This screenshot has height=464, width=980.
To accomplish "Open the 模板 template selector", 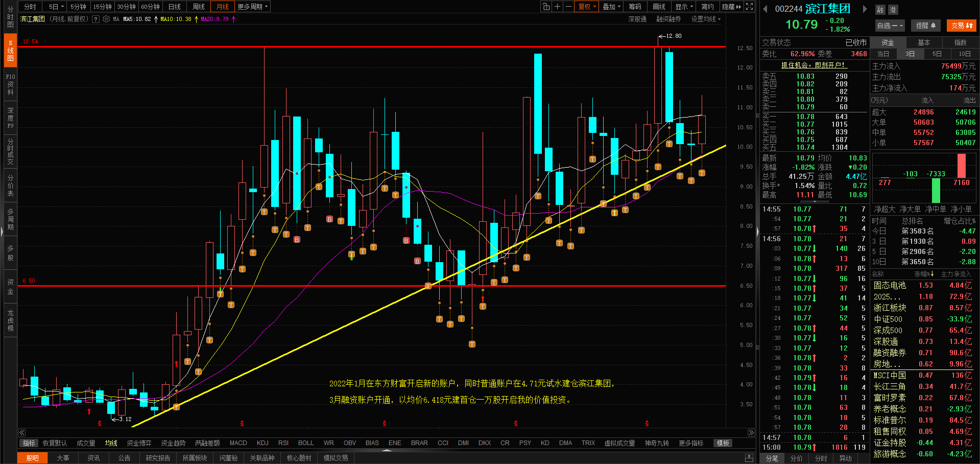I will click(x=723, y=443).
